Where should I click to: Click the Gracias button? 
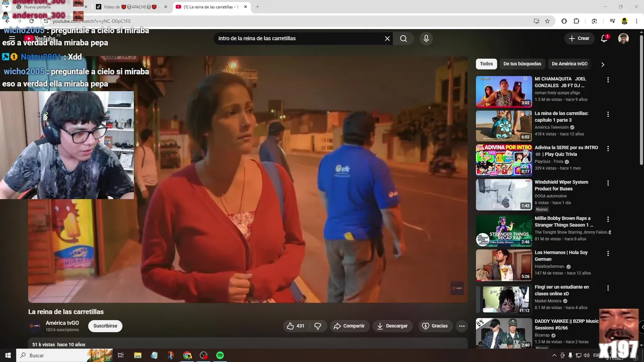point(435,326)
